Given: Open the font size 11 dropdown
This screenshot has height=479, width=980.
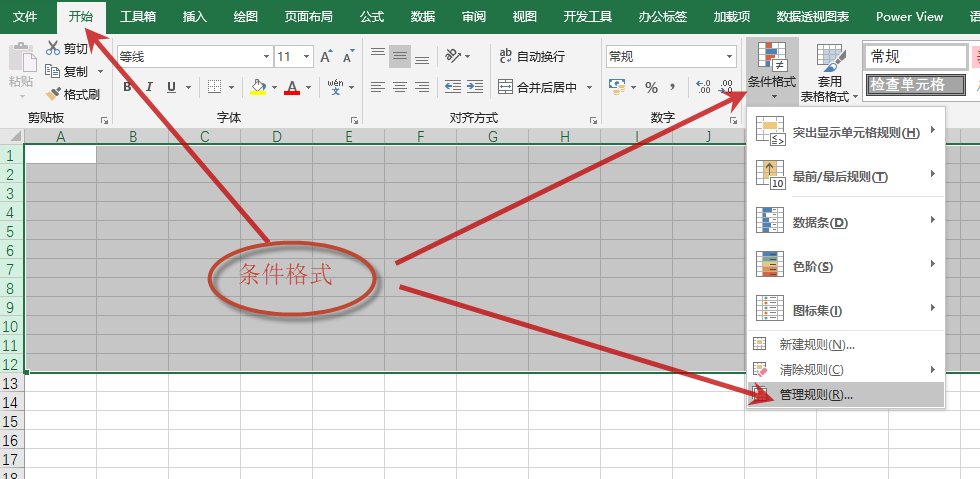Looking at the screenshot, I should tap(307, 57).
